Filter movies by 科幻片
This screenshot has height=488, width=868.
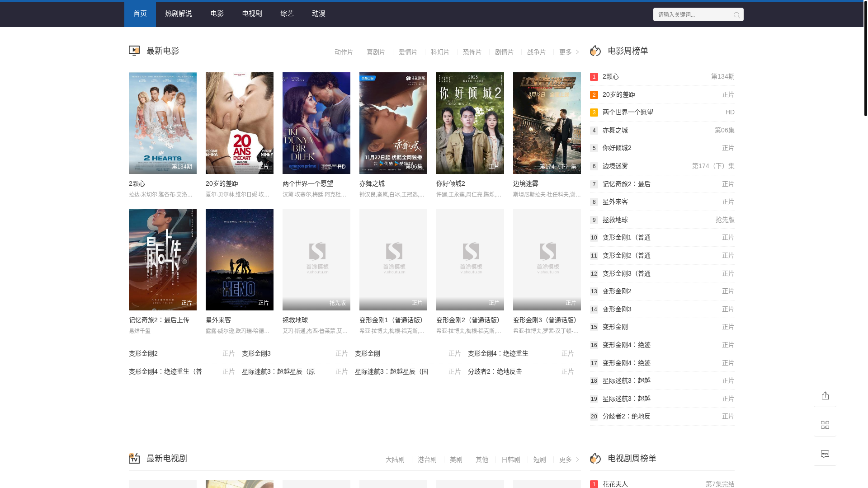click(x=440, y=52)
